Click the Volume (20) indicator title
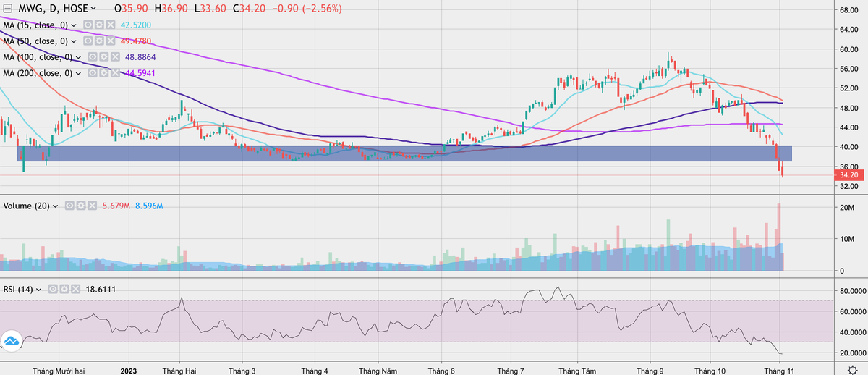 pyautogui.click(x=26, y=206)
